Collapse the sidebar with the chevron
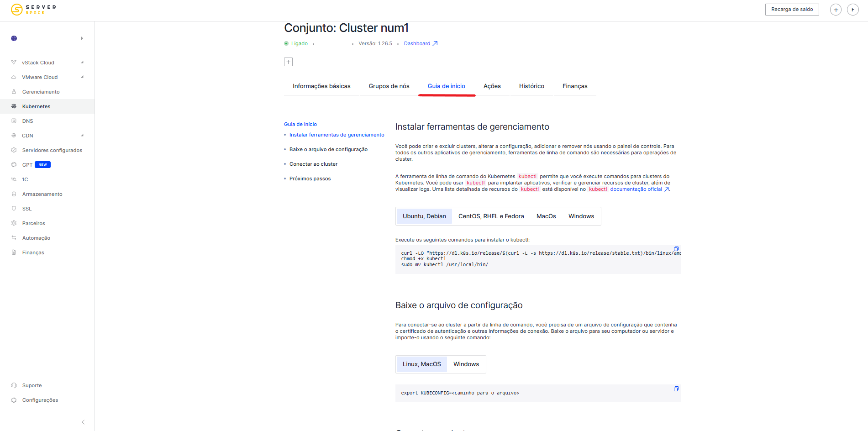 (83, 422)
